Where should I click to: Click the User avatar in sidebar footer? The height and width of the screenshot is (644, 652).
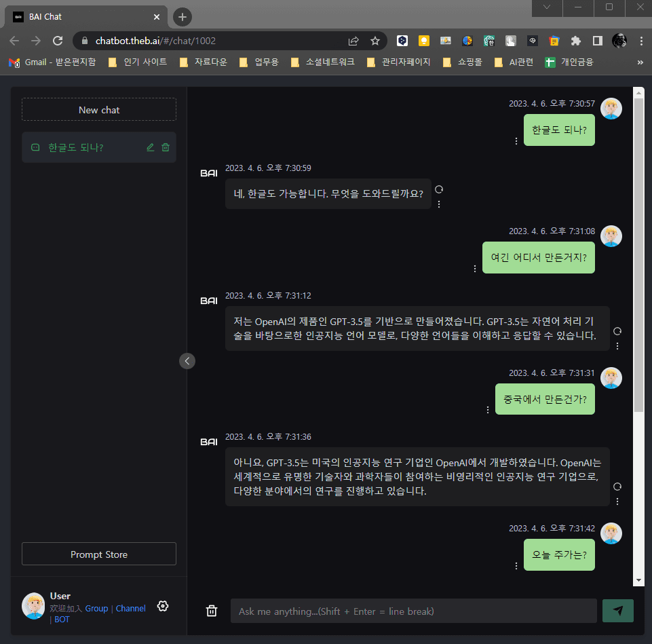[x=33, y=606]
